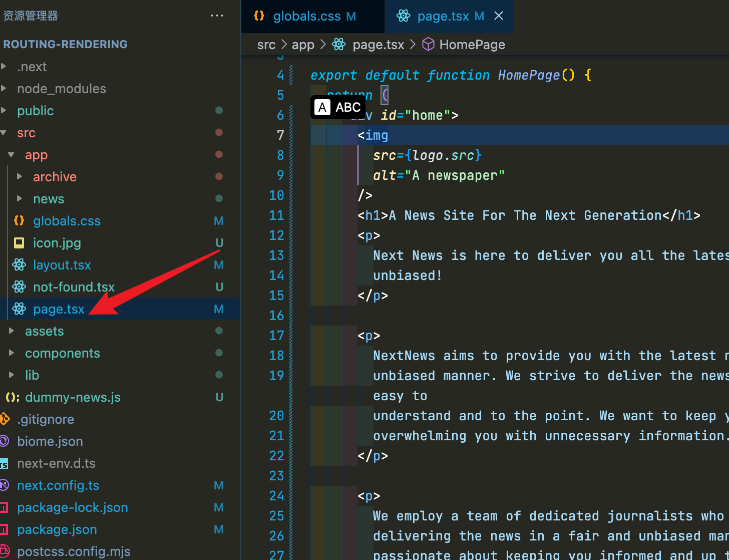The image size is (729, 560).
Task: Click line number 11 in the gutter
Action: [276, 215]
